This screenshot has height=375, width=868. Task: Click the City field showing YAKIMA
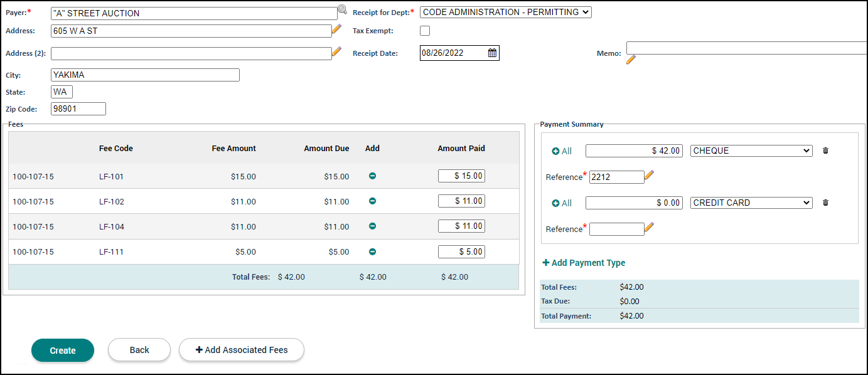(x=145, y=75)
